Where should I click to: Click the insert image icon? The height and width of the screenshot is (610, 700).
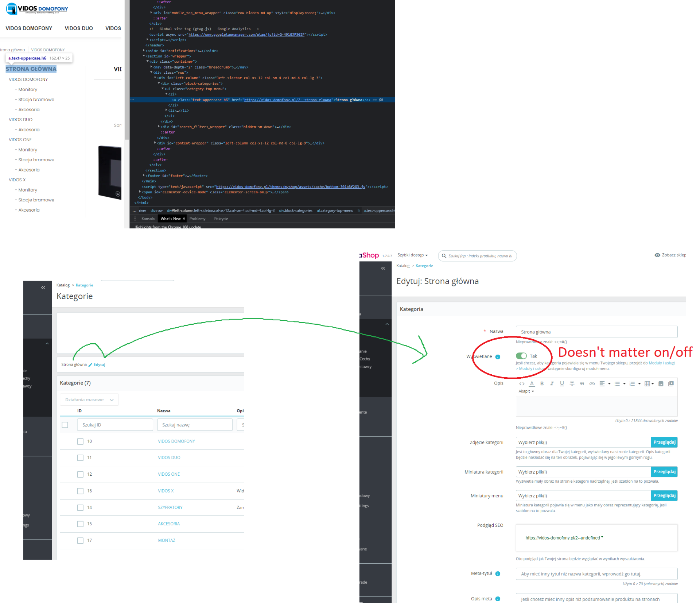click(661, 383)
